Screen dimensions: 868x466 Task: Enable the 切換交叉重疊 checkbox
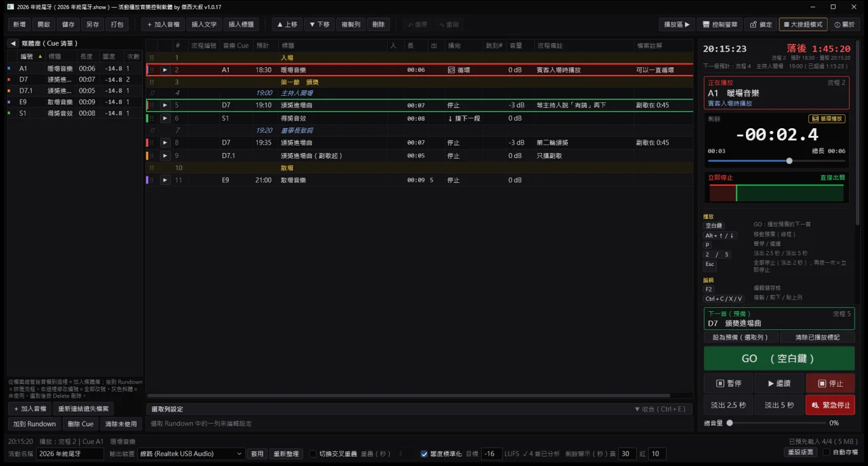coord(313,454)
